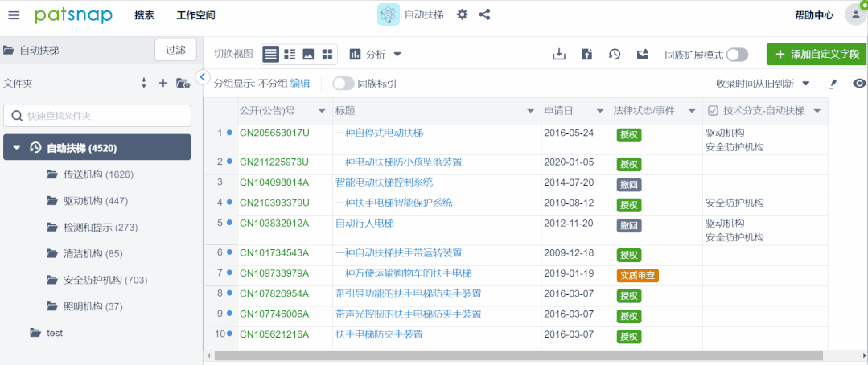The image size is (868, 365).
Task: Turn on the 同族标引 switch
Action: pos(343,83)
